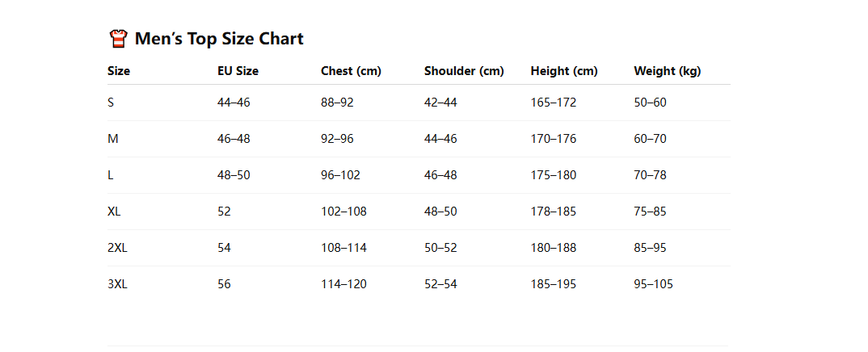Select the 2XL size row label

pyautogui.click(x=117, y=248)
